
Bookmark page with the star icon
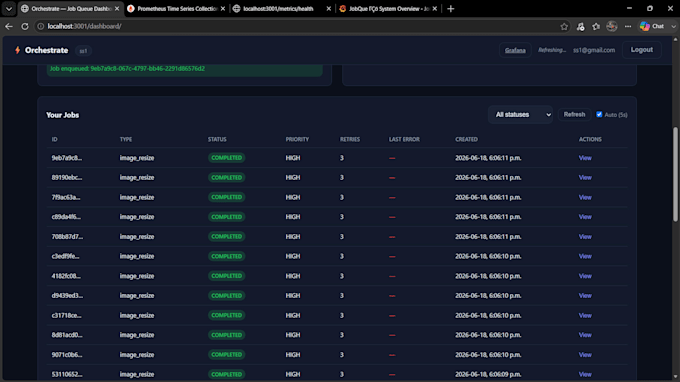564,26
